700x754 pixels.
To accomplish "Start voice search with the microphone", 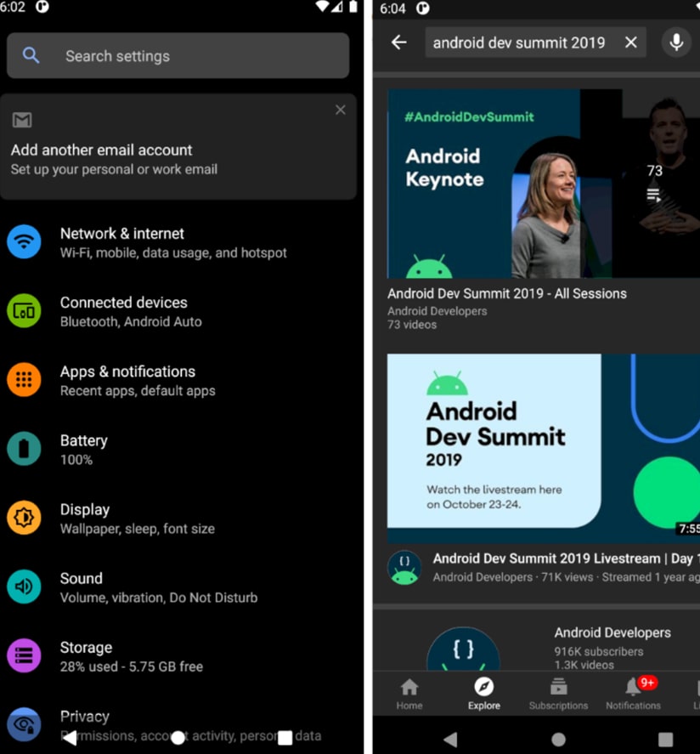I will pos(676,43).
